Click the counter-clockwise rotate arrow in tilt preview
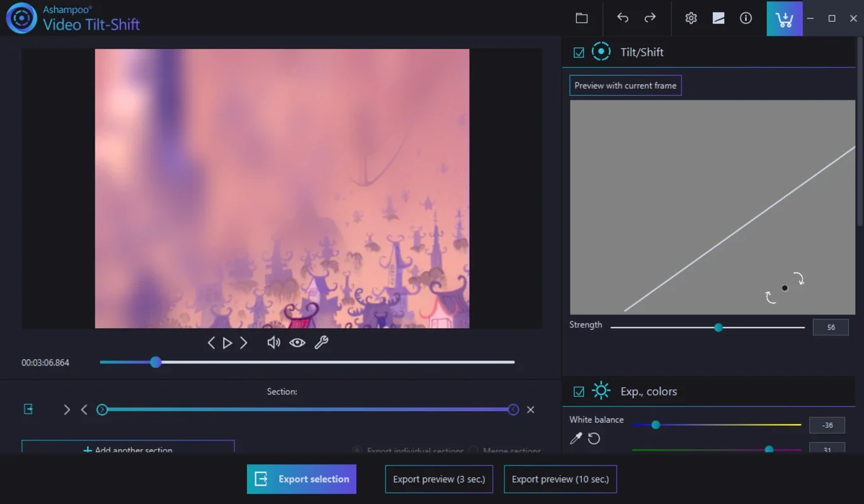 (x=771, y=297)
